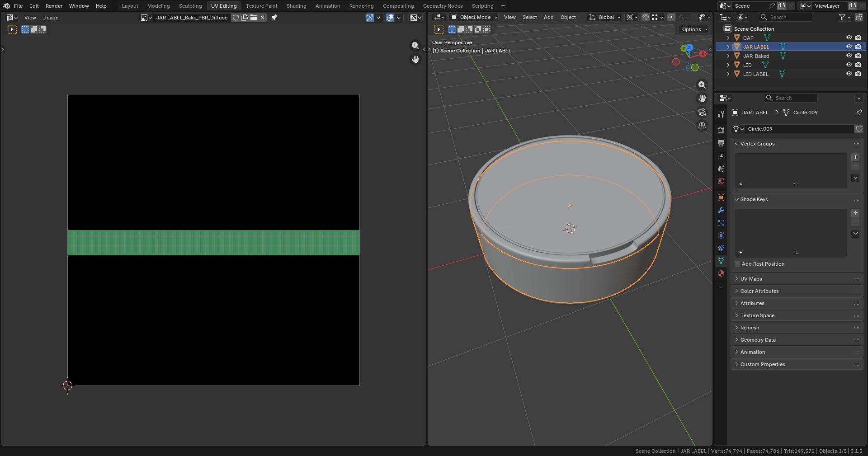Expand the Color Attributes panel
Viewport: 868px width, 456px height.
tap(797, 291)
